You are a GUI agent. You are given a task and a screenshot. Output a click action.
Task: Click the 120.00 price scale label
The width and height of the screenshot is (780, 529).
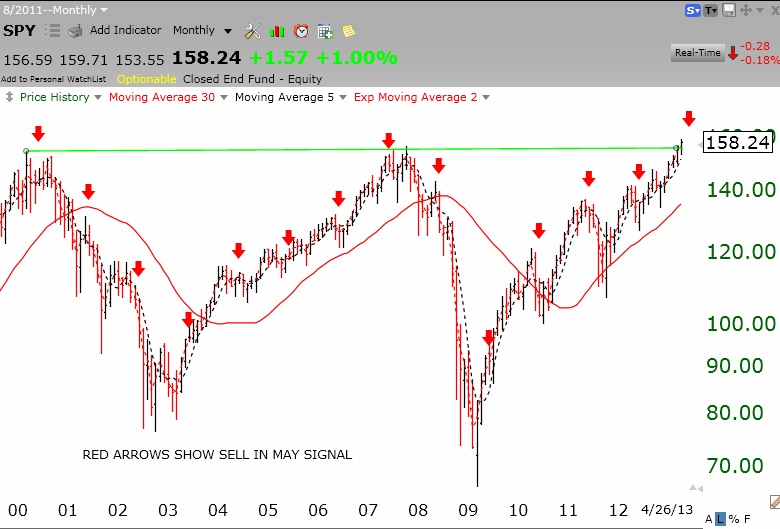(741, 252)
